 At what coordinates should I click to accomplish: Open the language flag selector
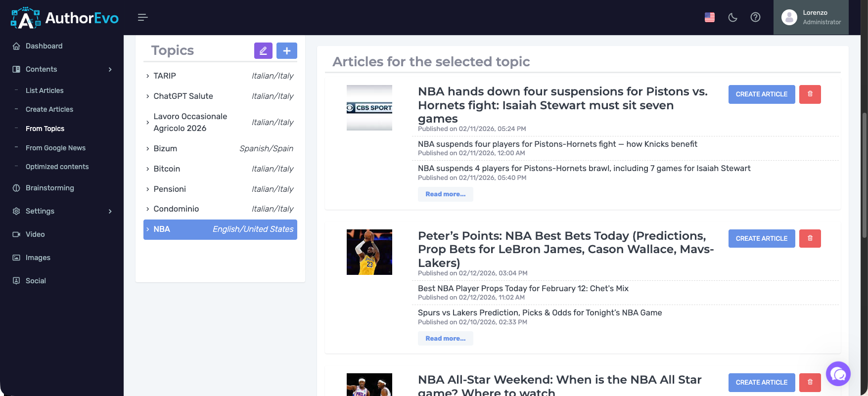[x=710, y=17]
